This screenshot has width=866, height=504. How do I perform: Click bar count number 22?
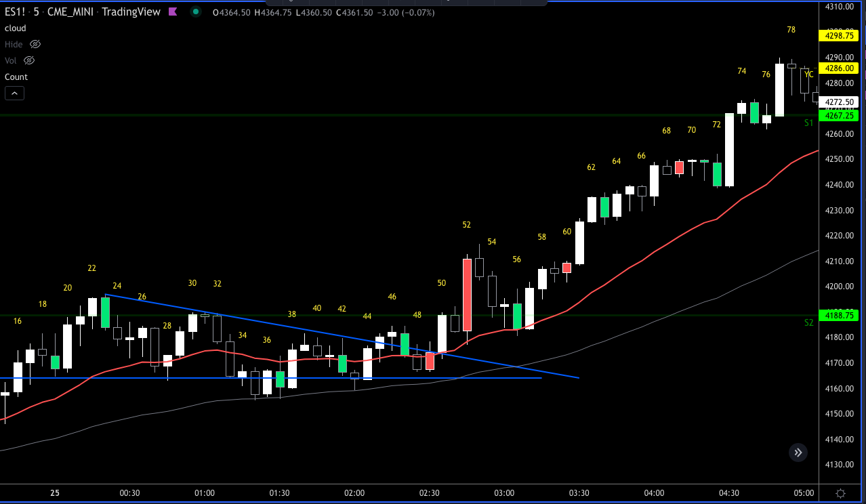click(x=91, y=268)
